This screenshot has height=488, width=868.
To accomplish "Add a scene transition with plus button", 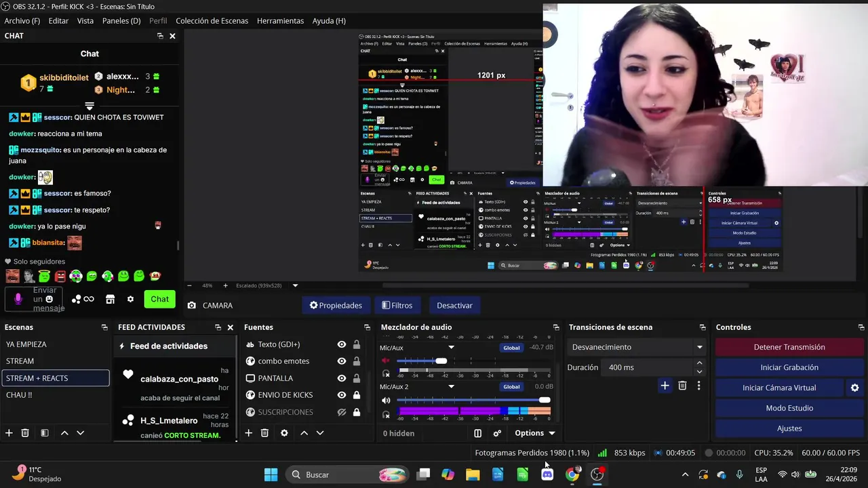I will point(665,386).
